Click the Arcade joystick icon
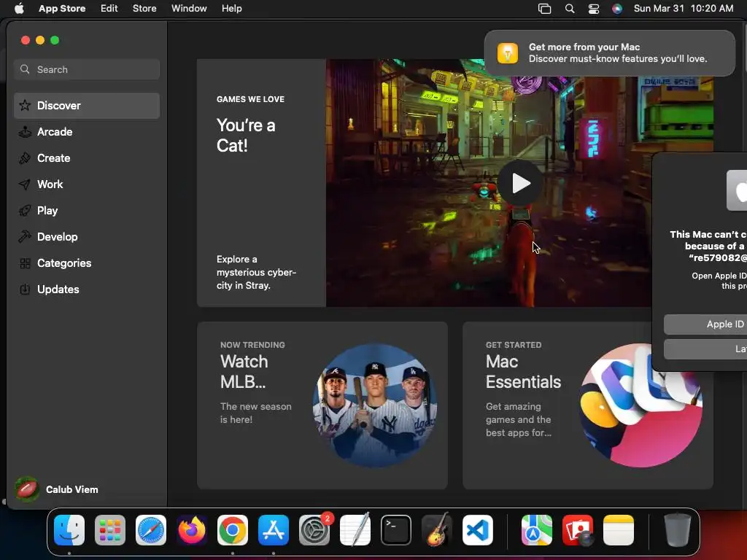This screenshot has height=560, width=747. coord(25,132)
